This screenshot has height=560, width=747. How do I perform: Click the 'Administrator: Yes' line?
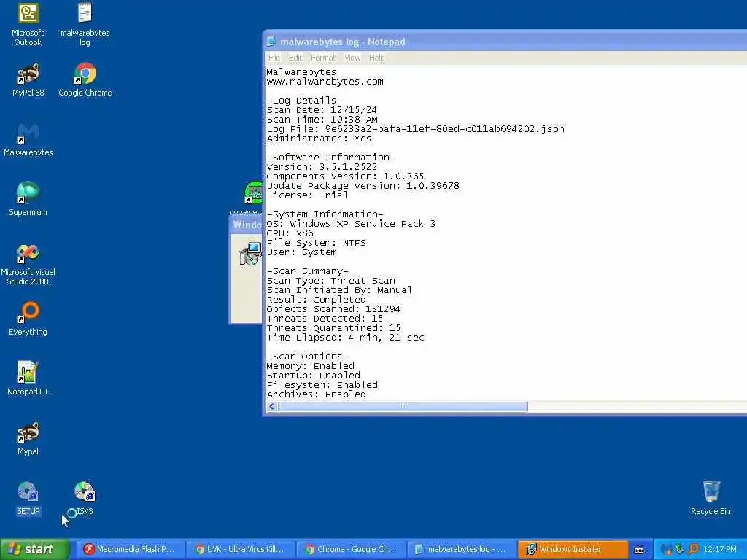click(319, 138)
